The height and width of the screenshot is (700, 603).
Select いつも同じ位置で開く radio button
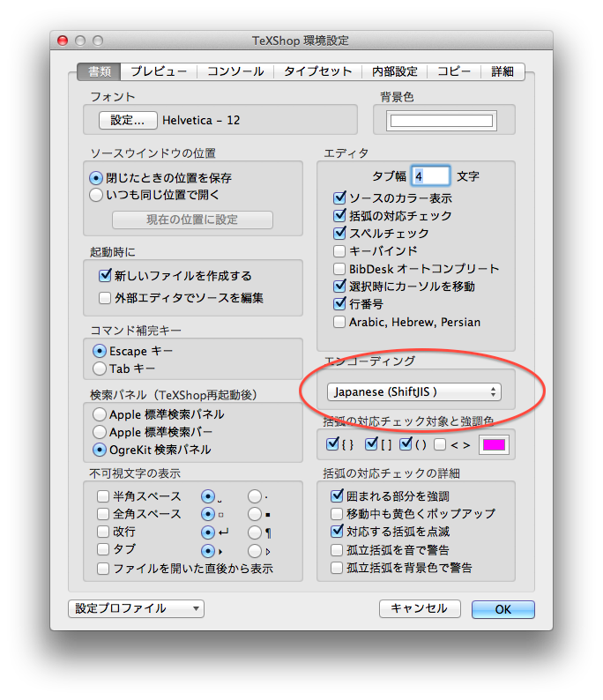[x=96, y=195]
